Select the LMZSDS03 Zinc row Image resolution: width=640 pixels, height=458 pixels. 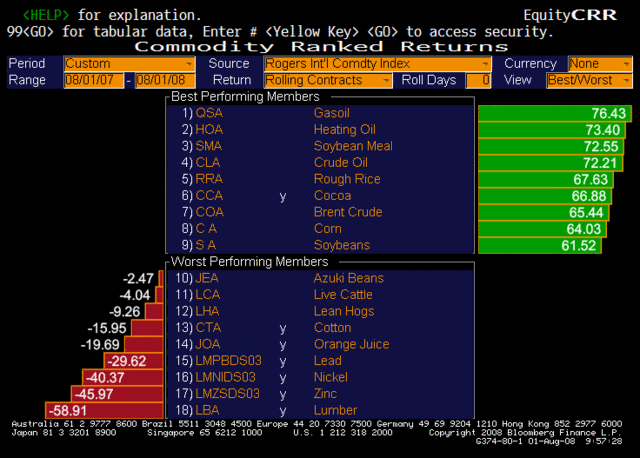[320, 394]
